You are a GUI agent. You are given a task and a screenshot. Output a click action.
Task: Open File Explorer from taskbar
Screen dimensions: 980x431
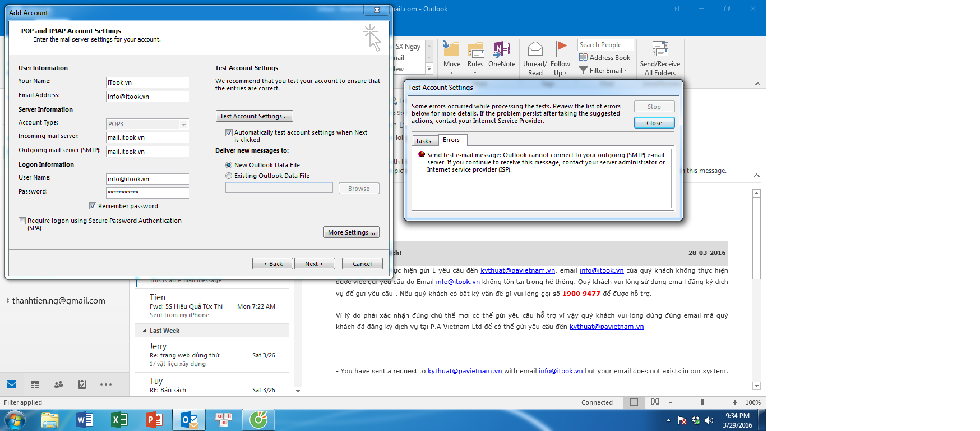[50, 420]
